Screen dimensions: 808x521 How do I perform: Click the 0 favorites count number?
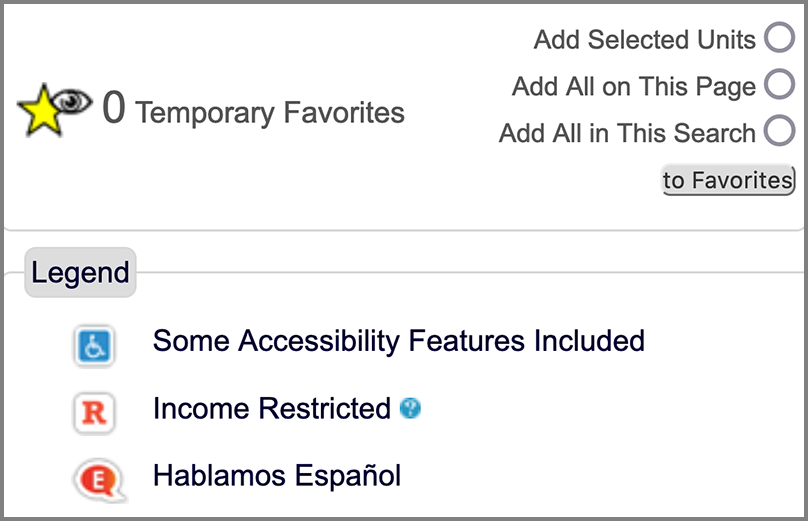tap(114, 107)
